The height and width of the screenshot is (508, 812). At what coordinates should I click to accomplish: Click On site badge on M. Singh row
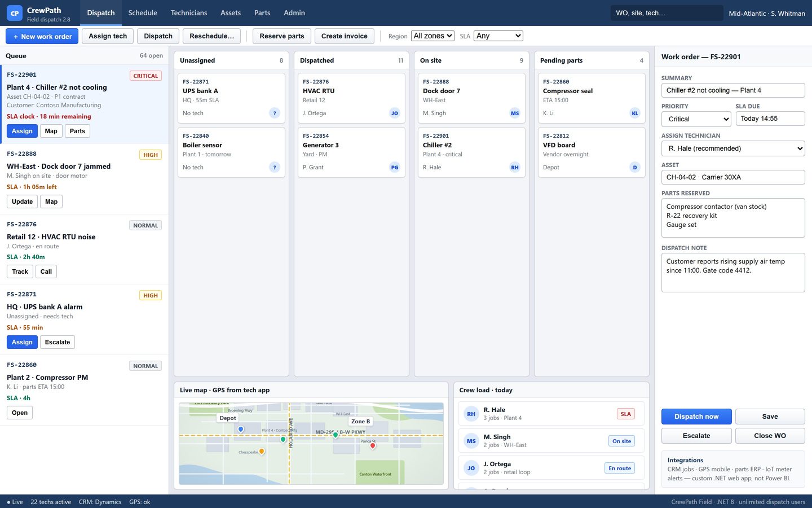622,441
